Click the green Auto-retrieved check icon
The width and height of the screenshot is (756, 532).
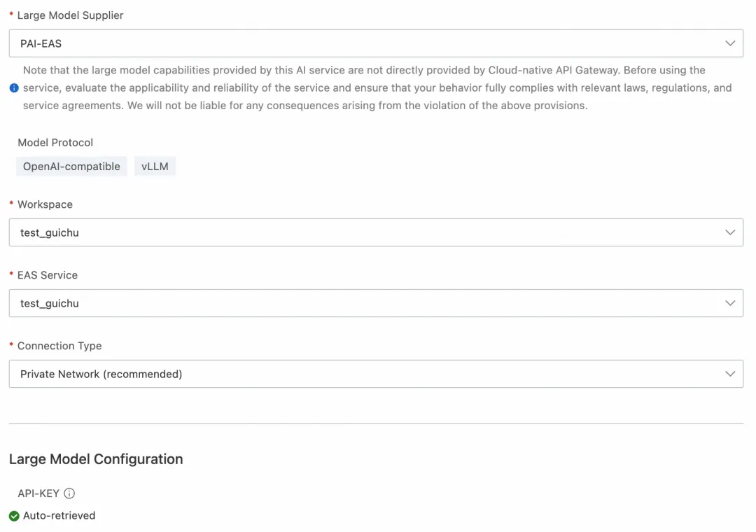click(x=14, y=516)
